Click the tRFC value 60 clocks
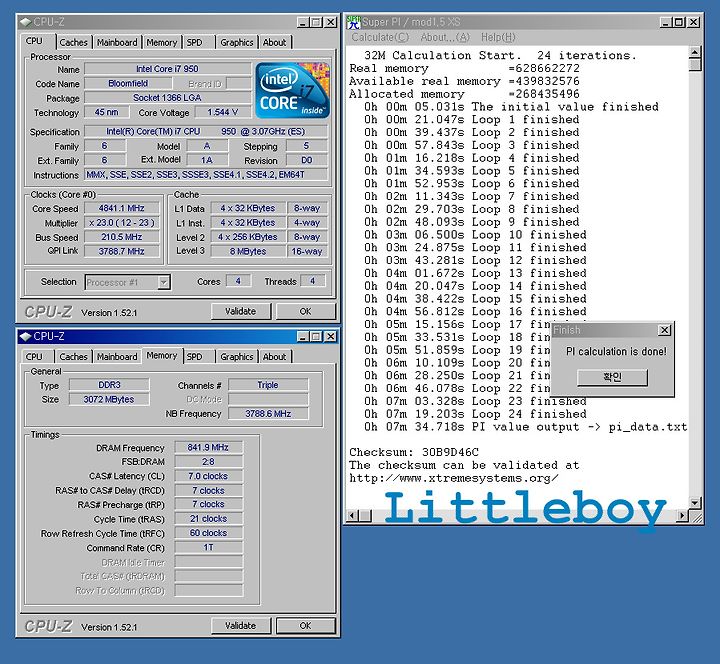The width and height of the screenshot is (720, 664). [x=208, y=533]
